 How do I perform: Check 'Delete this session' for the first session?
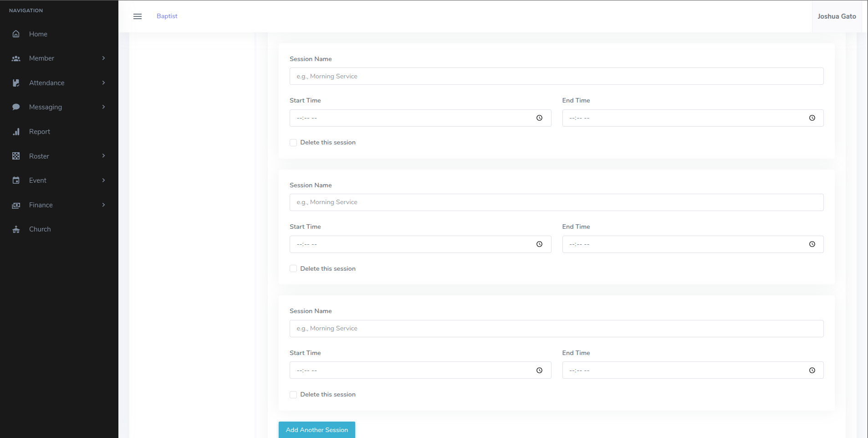[293, 142]
